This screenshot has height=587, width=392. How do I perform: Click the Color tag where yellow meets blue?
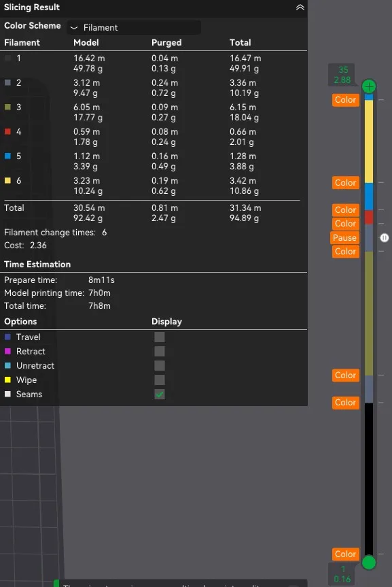345,183
